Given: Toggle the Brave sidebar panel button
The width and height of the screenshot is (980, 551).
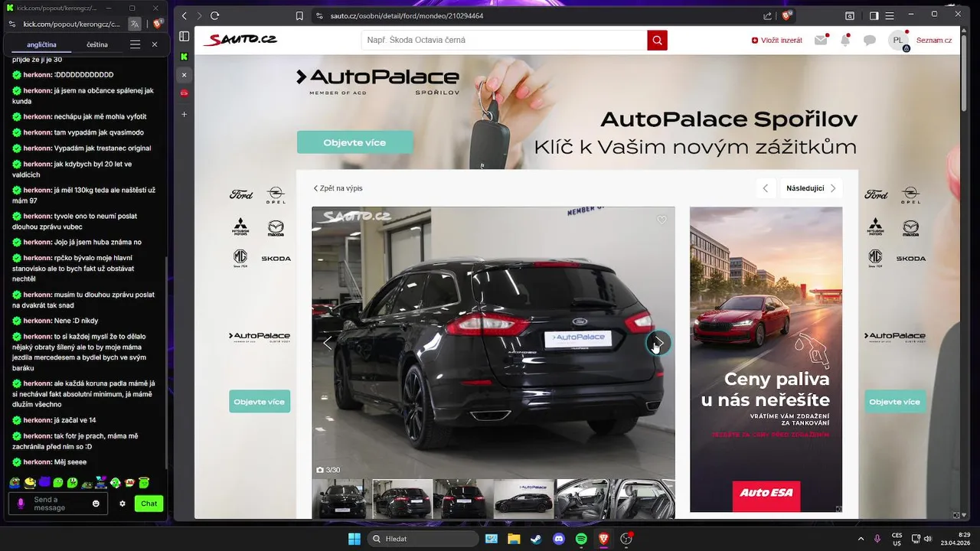Looking at the screenshot, I should [x=874, y=15].
